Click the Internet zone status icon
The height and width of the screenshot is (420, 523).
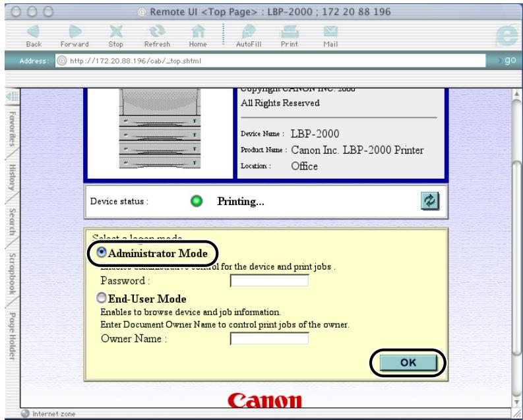25,413
